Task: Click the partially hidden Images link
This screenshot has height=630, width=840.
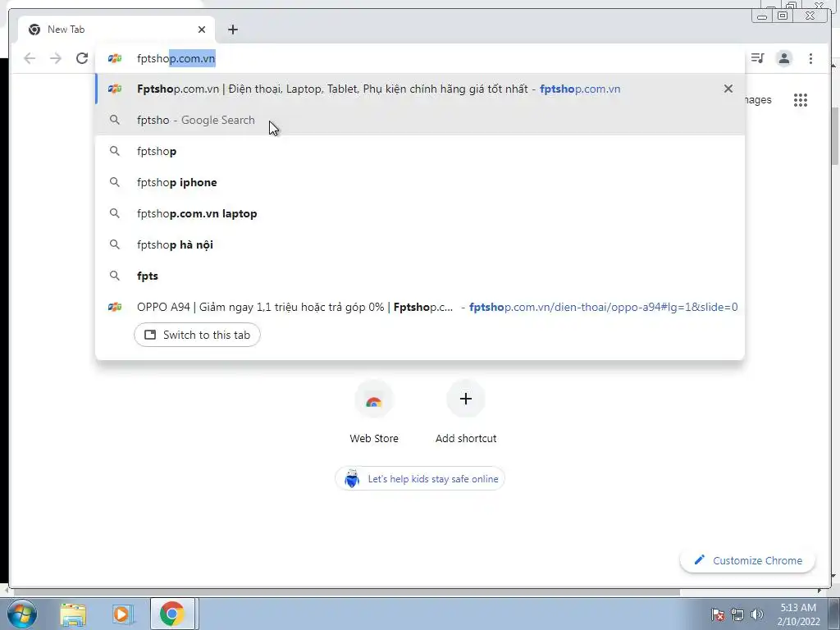Action: (x=758, y=99)
